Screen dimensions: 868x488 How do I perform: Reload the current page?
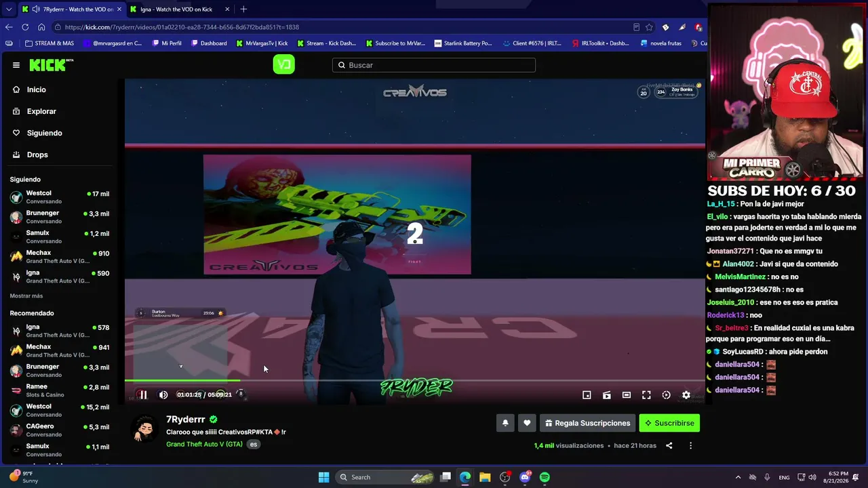(25, 27)
